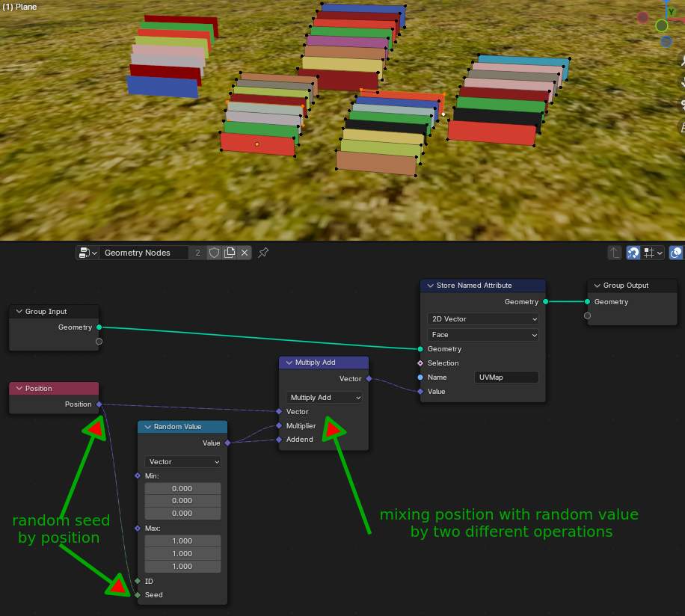Click the '(1) Plane' viewport label

(19, 7)
